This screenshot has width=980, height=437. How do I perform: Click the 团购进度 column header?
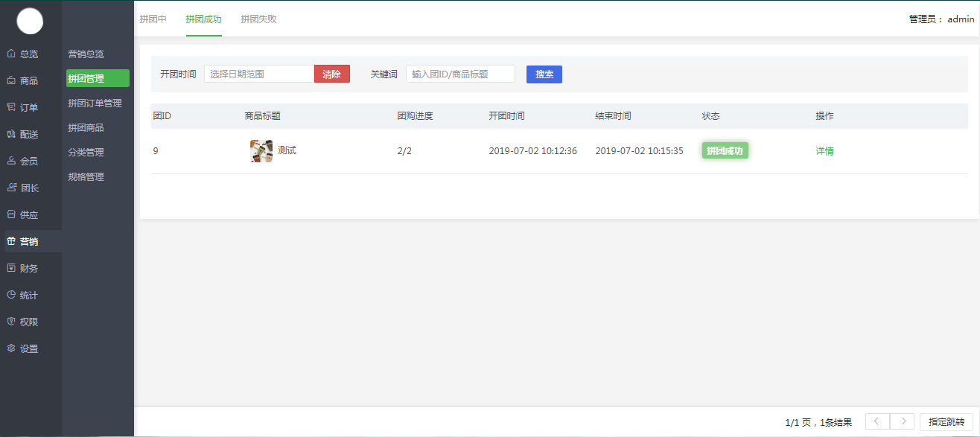point(416,116)
